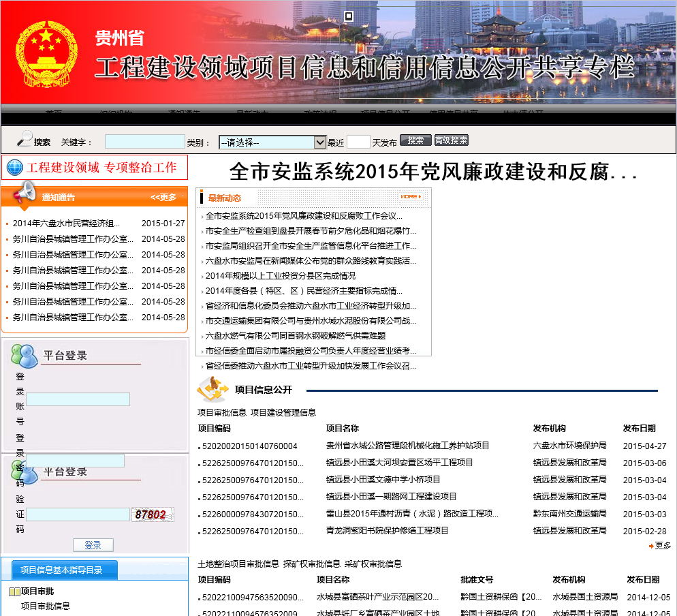
Task: Select the 项目信息基本指导目录 tab
Action: coord(64,570)
